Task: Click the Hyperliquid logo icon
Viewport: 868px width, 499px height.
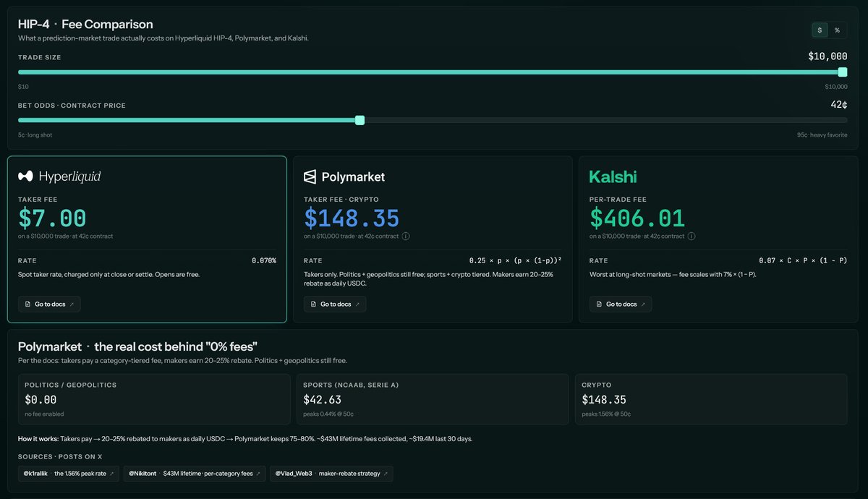Action: click(25, 176)
